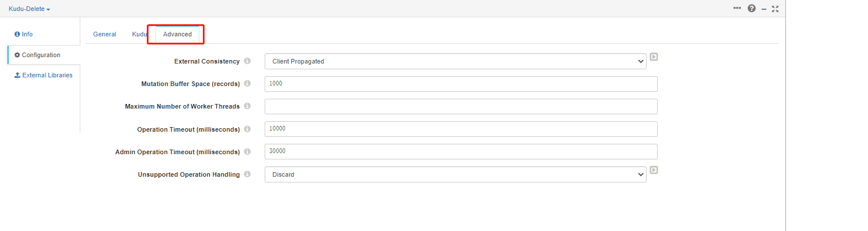Click expression icon next to External Consistency dropdown
This screenshot has width=868, height=231.
[654, 57]
